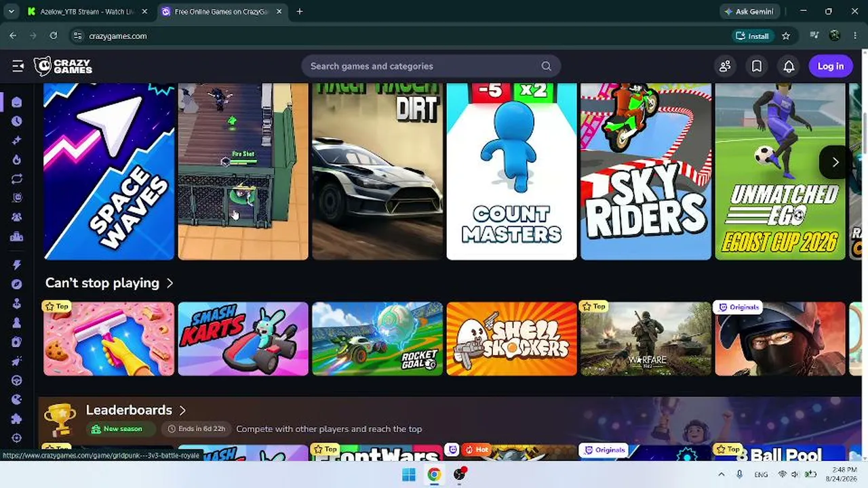Select the Pac-Man-shaped category icon in sidebar

(17, 399)
